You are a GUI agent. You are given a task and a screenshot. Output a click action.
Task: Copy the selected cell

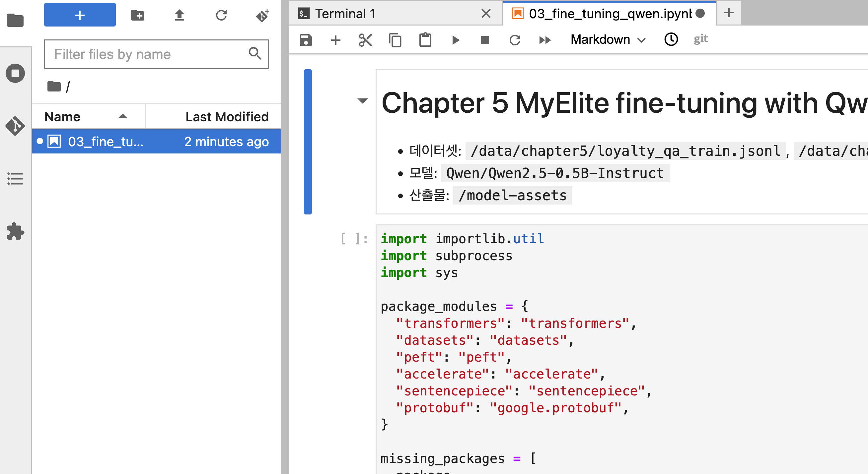(x=395, y=40)
